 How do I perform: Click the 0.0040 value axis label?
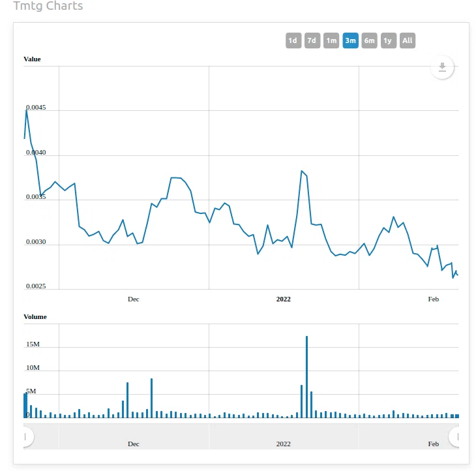point(36,153)
